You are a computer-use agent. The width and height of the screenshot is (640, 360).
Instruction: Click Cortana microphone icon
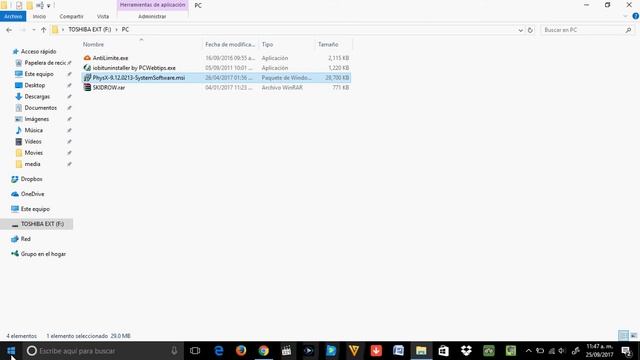pyautogui.click(x=174, y=351)
